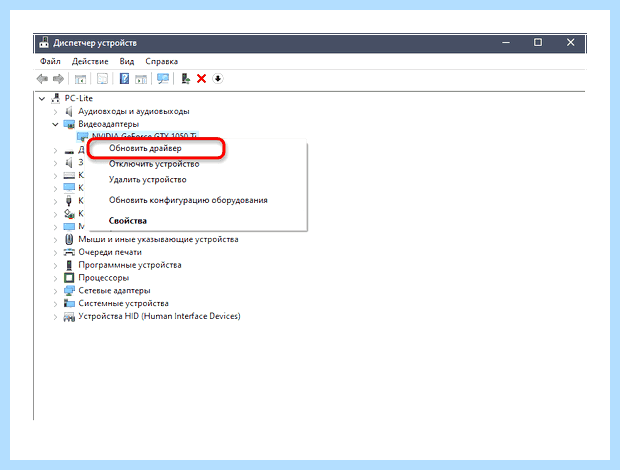
Task: Click the folder icon beside Системные устройства
Action: point(69,303)
